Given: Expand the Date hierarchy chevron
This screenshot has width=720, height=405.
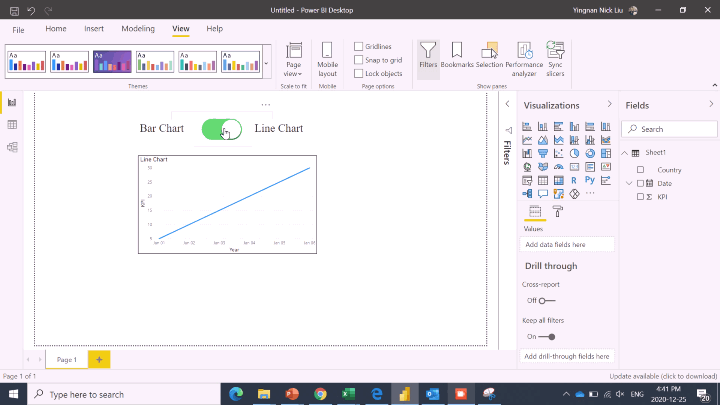Looking at the screenshot, I should pos(629,183).
